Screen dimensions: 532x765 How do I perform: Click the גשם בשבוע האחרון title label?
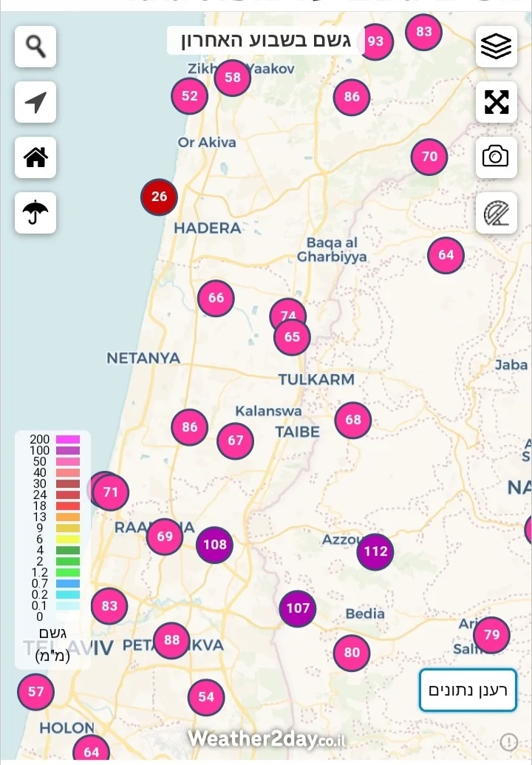click(265, 41)
